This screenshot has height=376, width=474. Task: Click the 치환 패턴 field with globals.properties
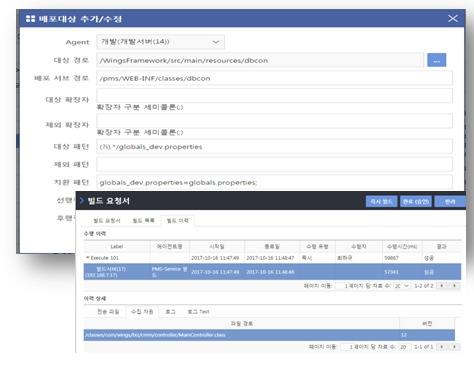click(274, 182)
